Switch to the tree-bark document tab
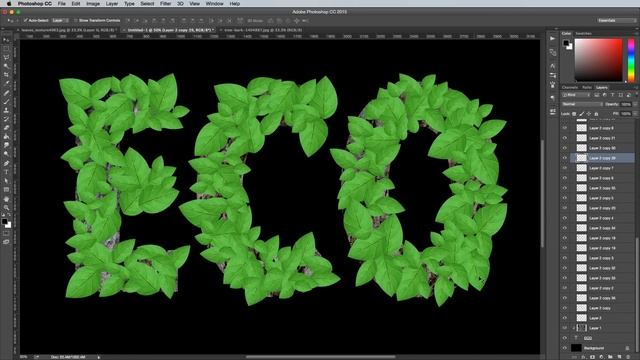This screenshot has width=640, height=360. (x=263, y=30)
